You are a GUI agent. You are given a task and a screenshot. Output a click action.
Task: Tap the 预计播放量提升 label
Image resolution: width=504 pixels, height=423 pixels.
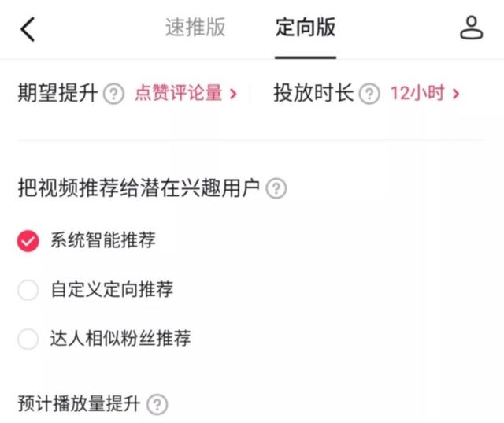[x=78, y=405]
